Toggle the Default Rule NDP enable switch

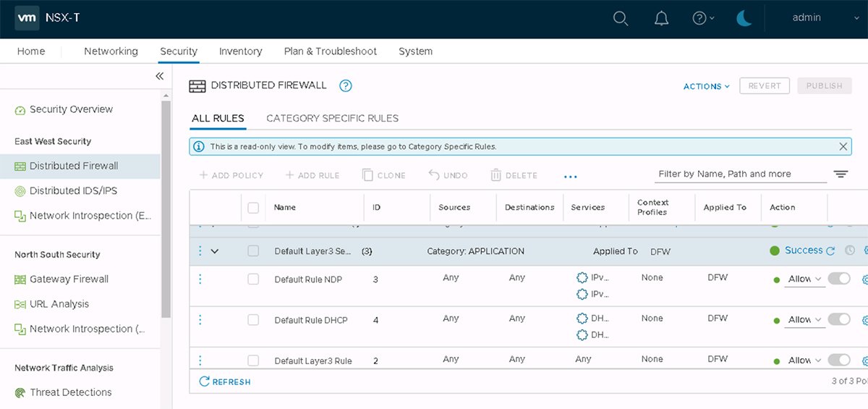tap(839, 279)
